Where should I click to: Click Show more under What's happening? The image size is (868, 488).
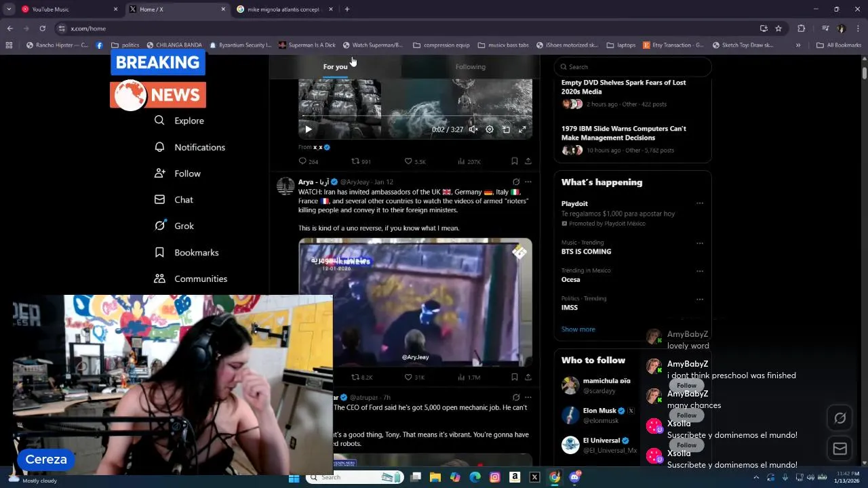point(578,329)
